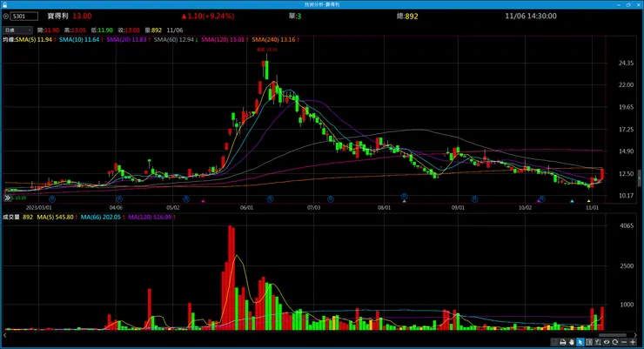Click the SMA(10) 11.64 indicator label

(x=81, y=40)
